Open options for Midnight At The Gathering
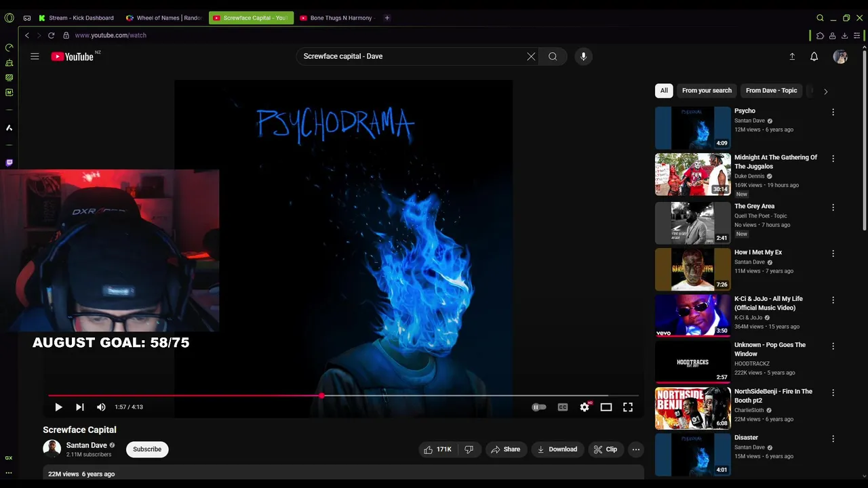The height and width of the screenshot is (488, 868). click(833, 159)
